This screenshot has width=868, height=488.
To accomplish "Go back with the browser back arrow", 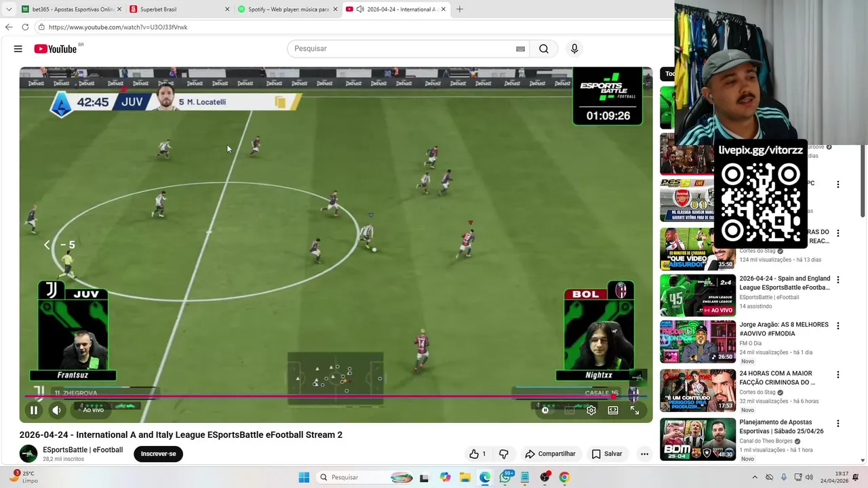I will click(x=9, y=27).
